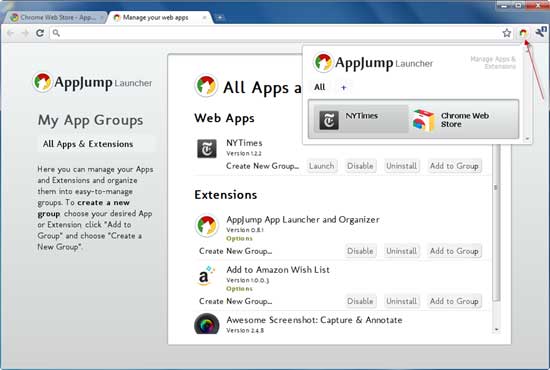550x370 pixels.
Task: Open Manage Apps & Extensions link in popup
Action: click(493, 62)
